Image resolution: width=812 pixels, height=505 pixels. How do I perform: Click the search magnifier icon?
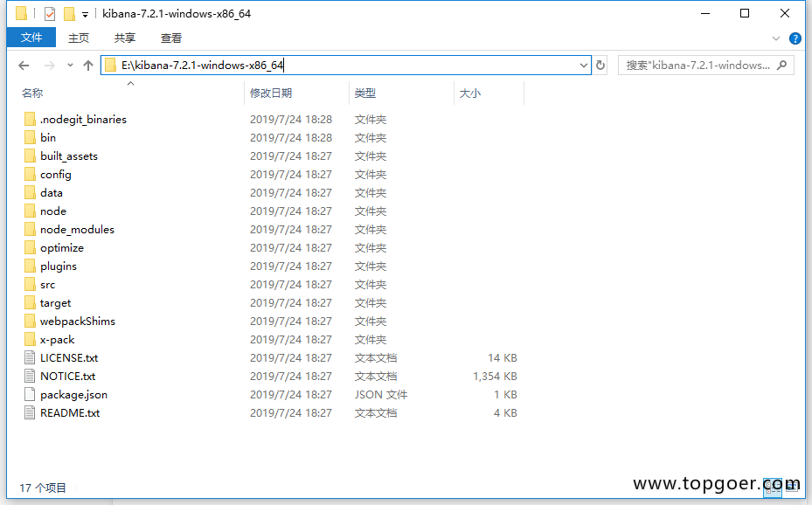(x=782, y=65)
